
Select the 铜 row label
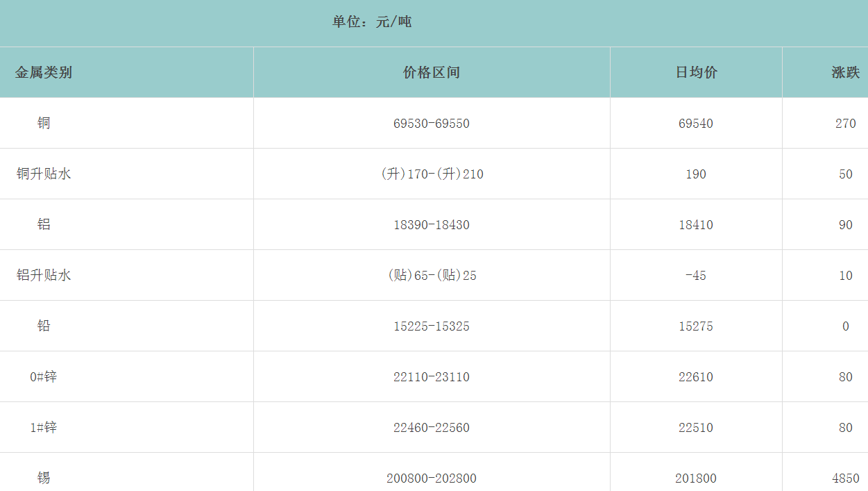coord(44,123)
